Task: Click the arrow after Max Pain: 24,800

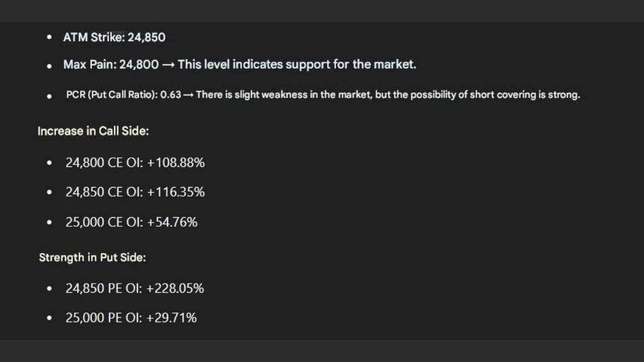Action: pos(168,65)
